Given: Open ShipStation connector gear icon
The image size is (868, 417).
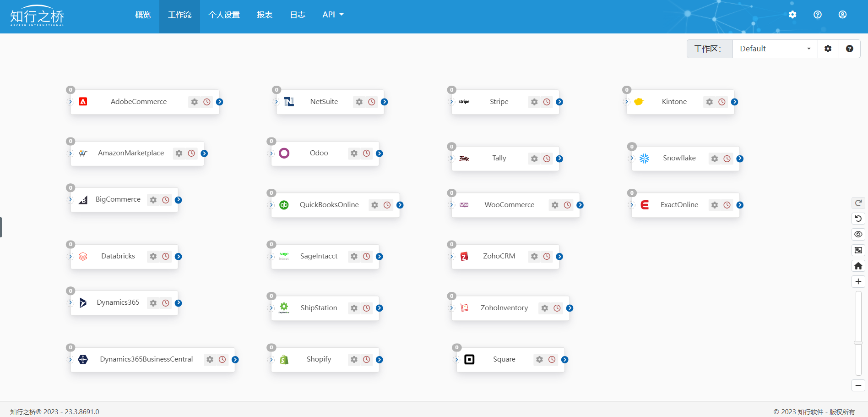Looking at the screenshot, I should click(354, 308).
